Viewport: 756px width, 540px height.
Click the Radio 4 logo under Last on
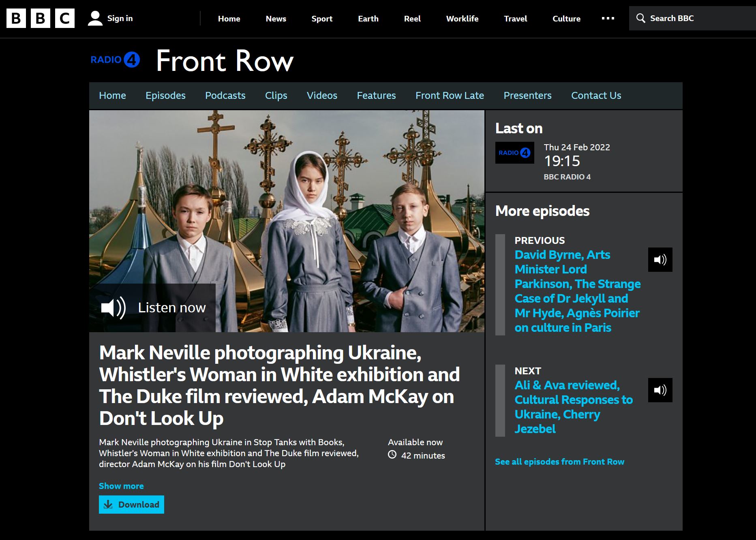coord(514,153)
